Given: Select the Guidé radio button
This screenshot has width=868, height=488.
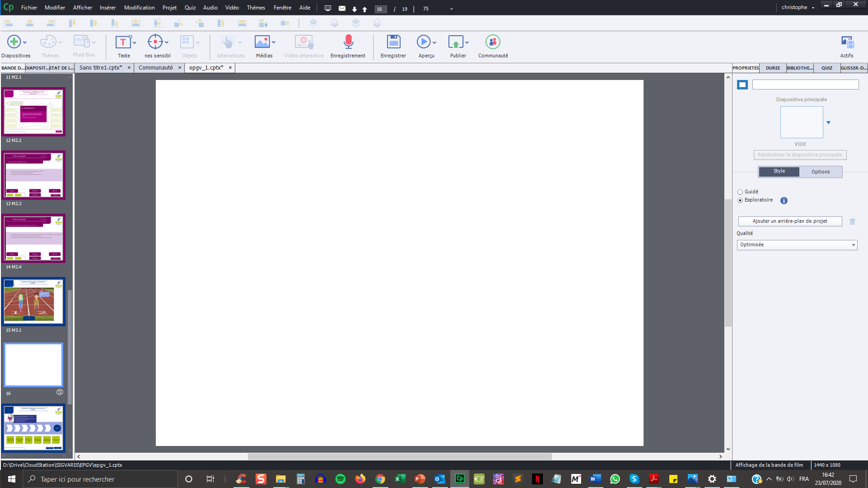Looking at the screenshot, I should (740, 192).
